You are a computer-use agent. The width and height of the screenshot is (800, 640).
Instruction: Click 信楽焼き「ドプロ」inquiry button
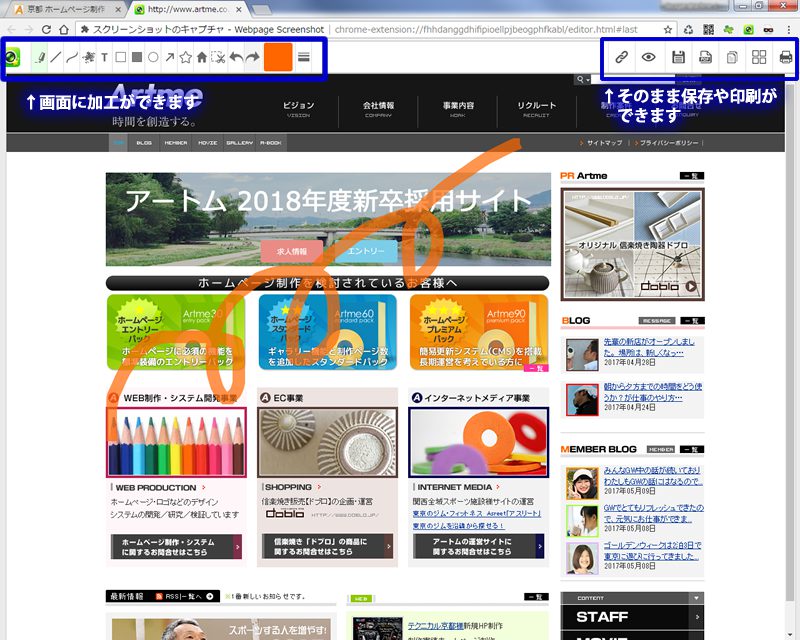327,547
